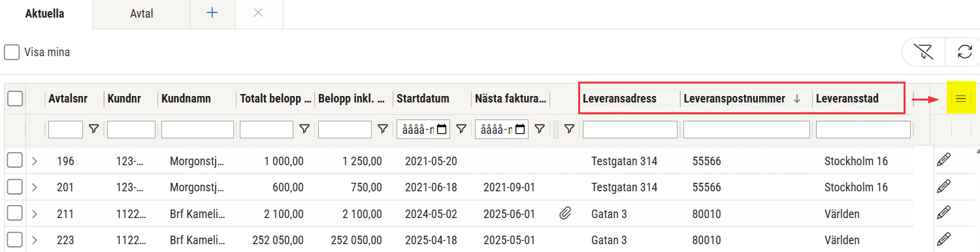
Task: Edit agreement 196 with pencil icon
Action: pyautogui.click(x=942, y=161)
